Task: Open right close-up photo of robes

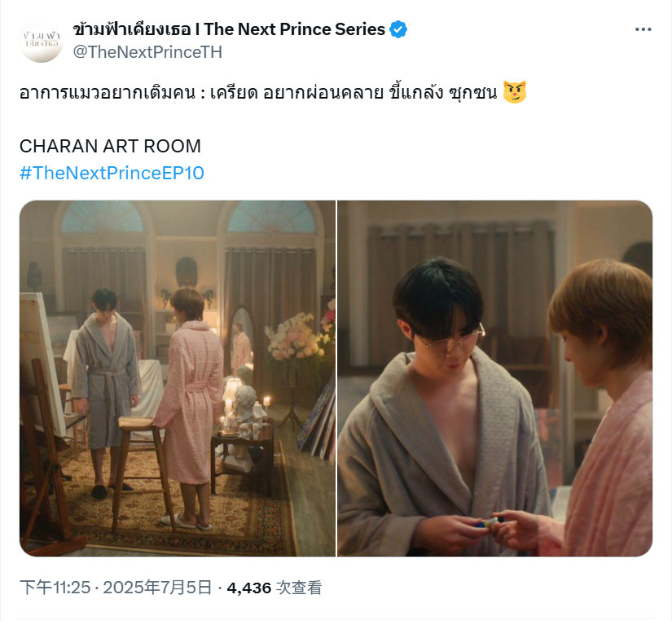Action: click(495, 378)
